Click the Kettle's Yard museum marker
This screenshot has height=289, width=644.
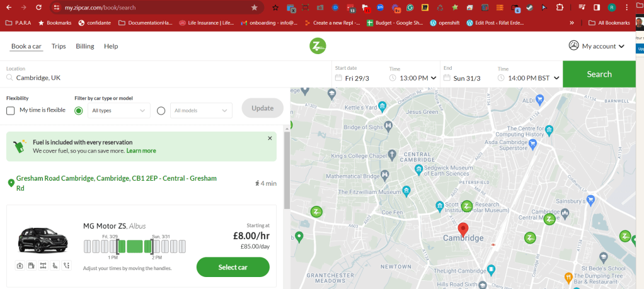click(382, 106)
